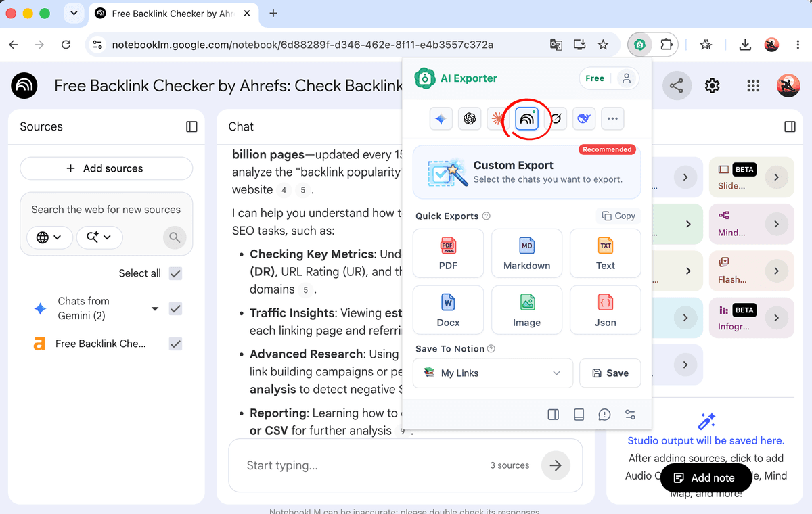Open the Custom Export card

tap(526, 172)
